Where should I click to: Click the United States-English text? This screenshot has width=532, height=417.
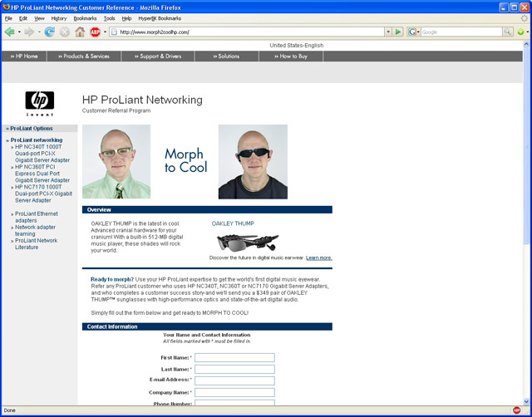coord(296,46)
